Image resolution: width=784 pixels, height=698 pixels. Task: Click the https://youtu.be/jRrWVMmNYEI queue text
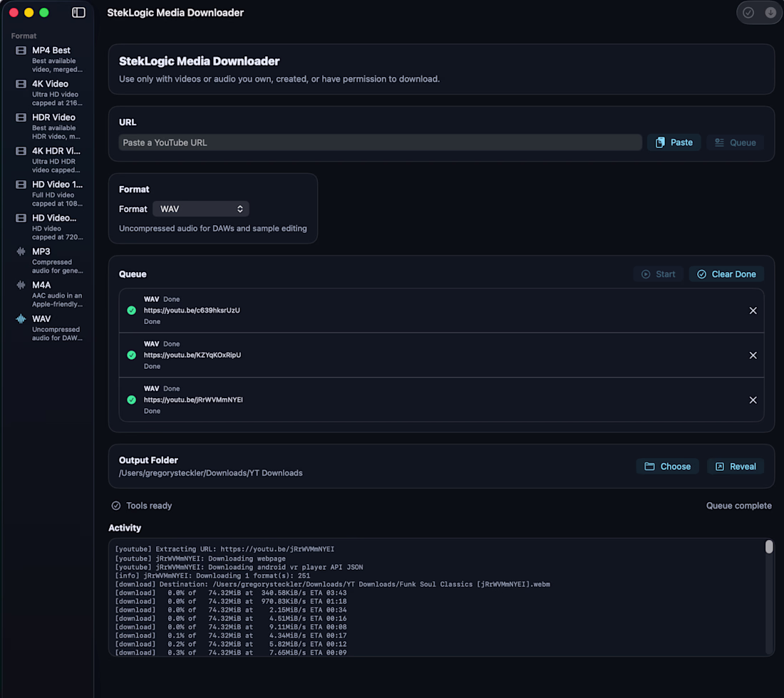193,400
